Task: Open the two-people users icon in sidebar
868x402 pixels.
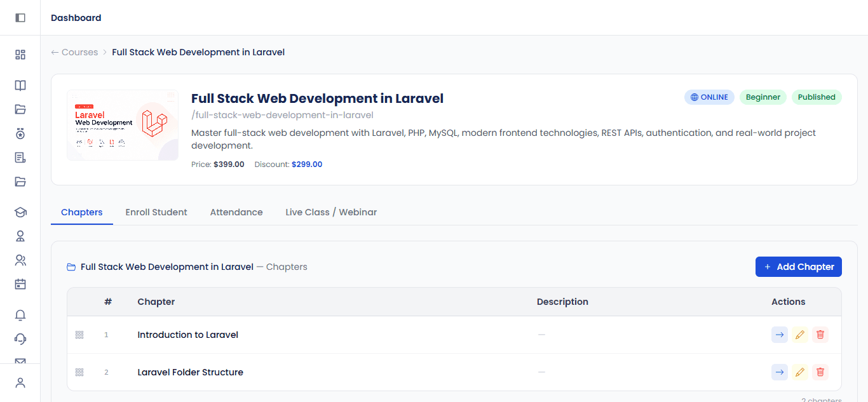Action: [x=20, y=260]
